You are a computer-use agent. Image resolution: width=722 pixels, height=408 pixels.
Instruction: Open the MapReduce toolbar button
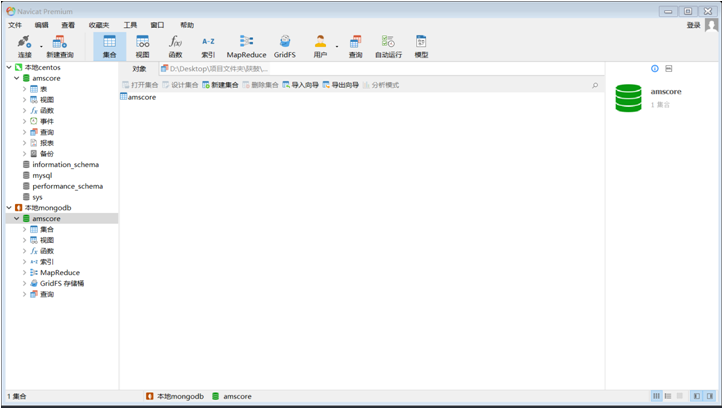[x=246, y=47]
